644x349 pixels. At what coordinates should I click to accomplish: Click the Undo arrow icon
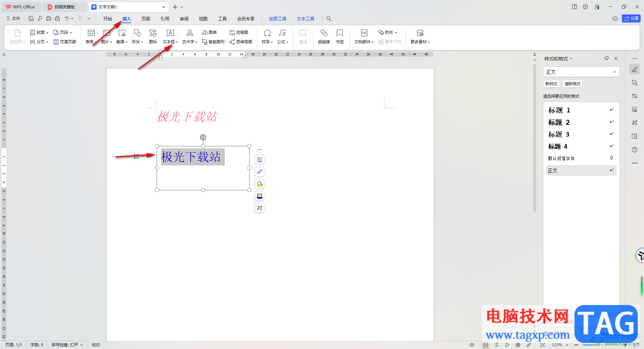click(x=67, y=19)
